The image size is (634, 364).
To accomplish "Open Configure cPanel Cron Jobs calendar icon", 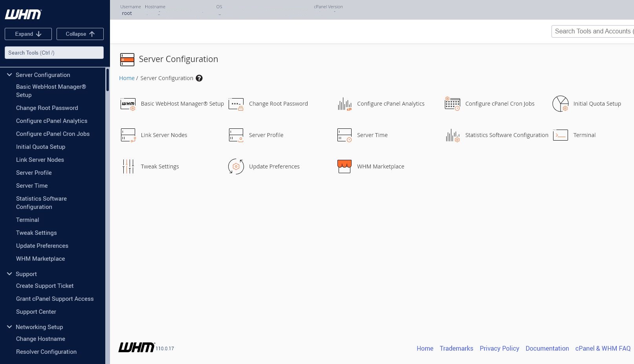I will tap(453, 104).
